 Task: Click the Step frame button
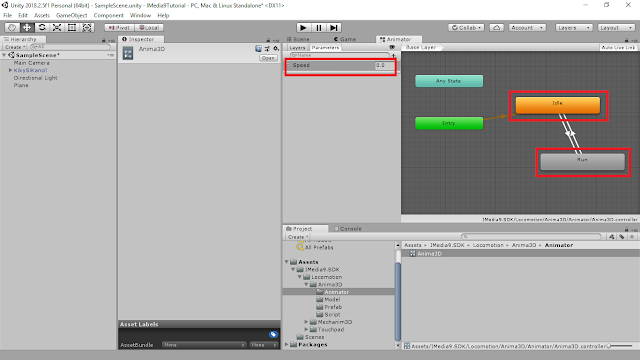click(x=334, y=27)
